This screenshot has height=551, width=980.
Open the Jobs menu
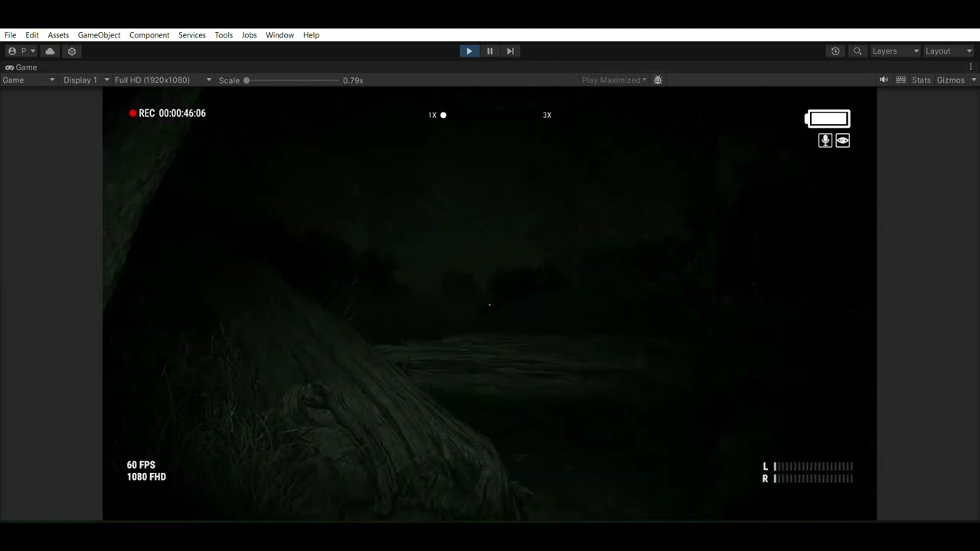tap(250, 35)
